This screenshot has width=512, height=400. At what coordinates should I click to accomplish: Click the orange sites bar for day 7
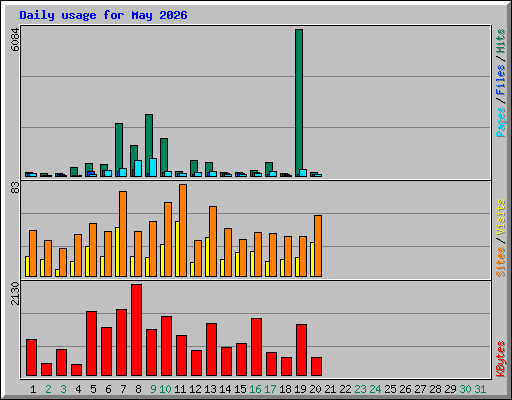(x=123, y=234)
